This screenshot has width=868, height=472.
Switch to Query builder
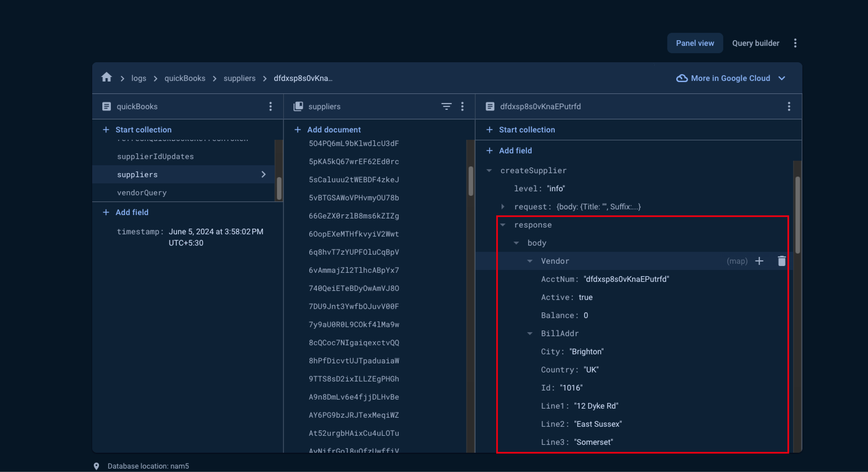755,43
